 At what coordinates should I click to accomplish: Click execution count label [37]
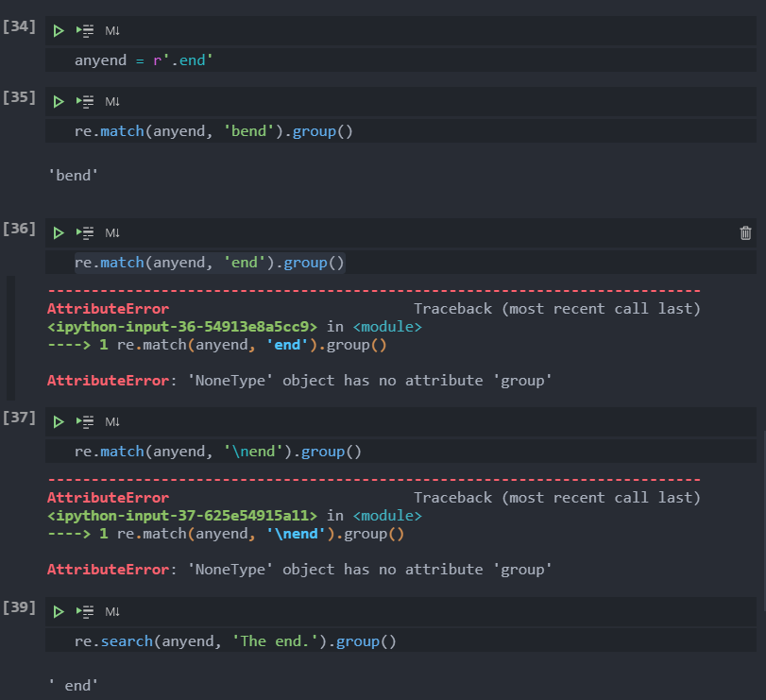pyautogui.click(x=19, y=418)
